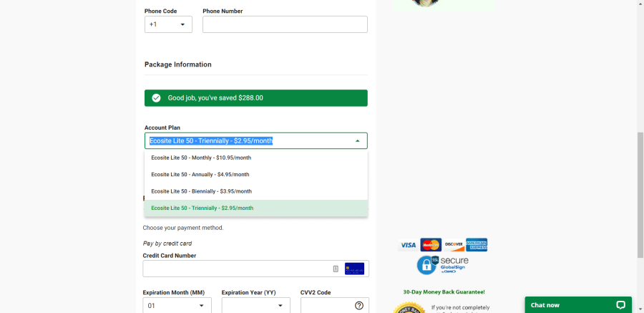Image resolution: width=644 pixels, height=313 pixels.
Task: Click the CVV2 help question mark icon
Action: pyautogui.click(x=359, y=306)
